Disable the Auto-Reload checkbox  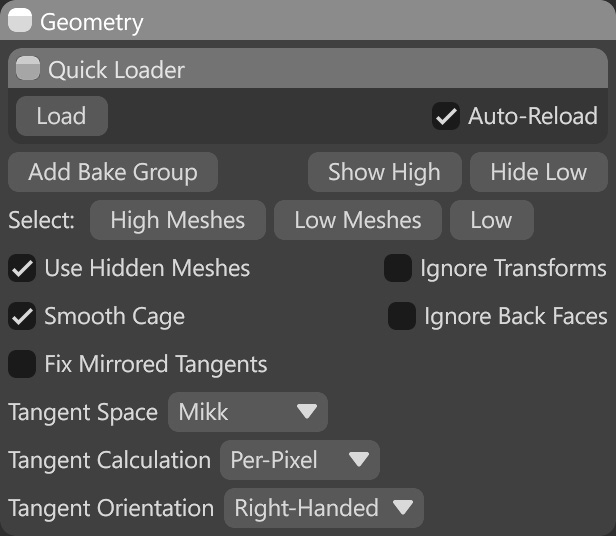point(446,116)
